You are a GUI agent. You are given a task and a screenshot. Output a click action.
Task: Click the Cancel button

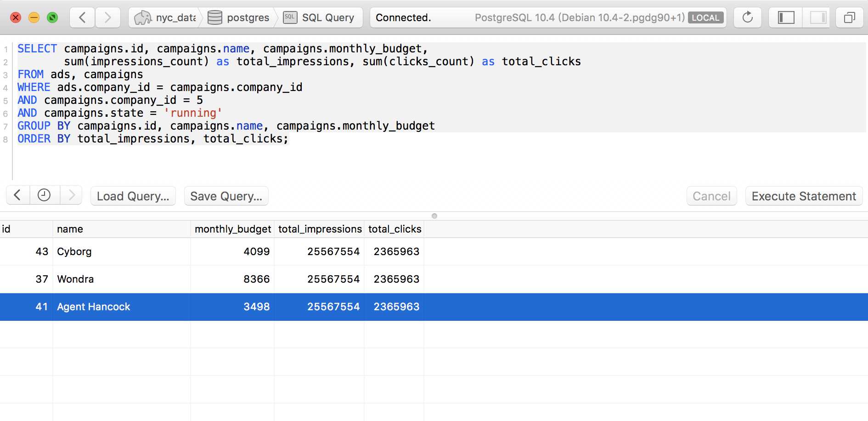(711, 196)
